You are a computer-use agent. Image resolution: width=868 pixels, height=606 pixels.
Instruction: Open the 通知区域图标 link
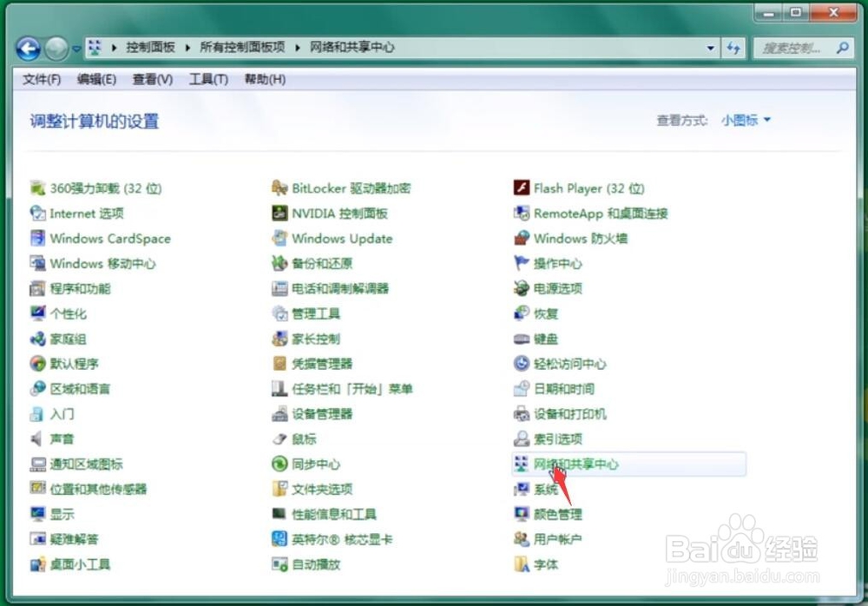86,464
